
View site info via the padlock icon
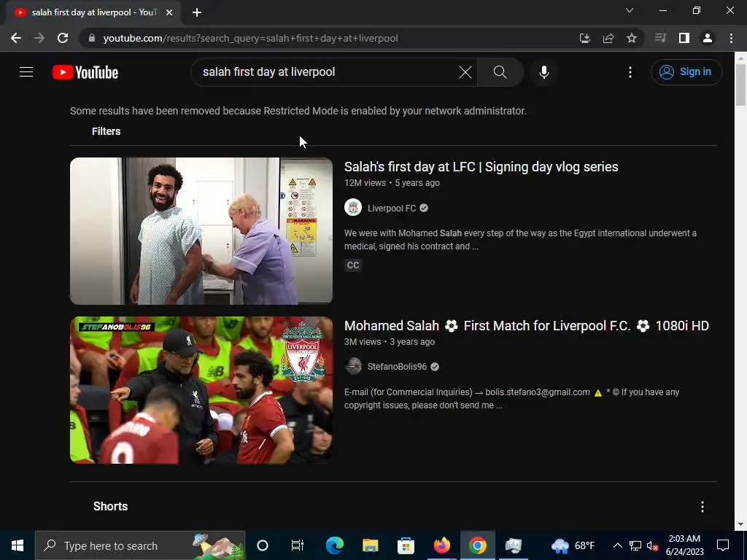tap(92, 38)
